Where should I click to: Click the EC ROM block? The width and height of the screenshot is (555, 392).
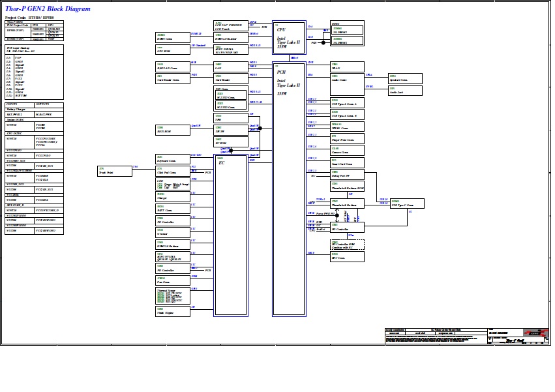(x=231, y=142)
